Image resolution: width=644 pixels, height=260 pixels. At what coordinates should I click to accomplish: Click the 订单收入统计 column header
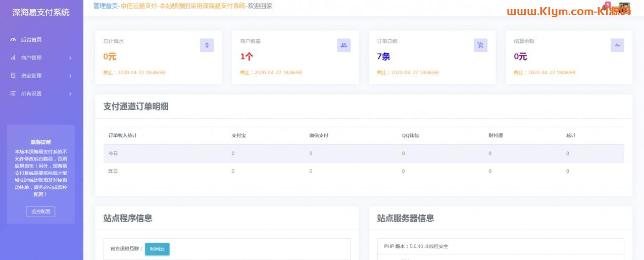tap(123, 135)
